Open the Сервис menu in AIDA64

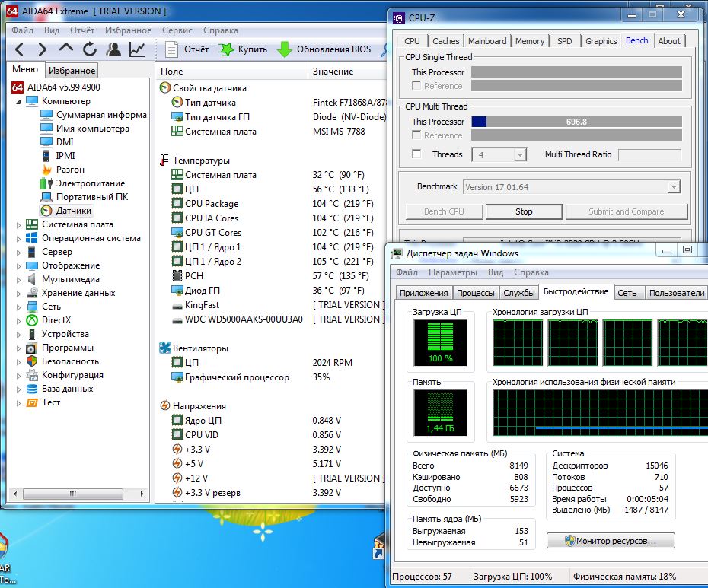tap(177, 30)
